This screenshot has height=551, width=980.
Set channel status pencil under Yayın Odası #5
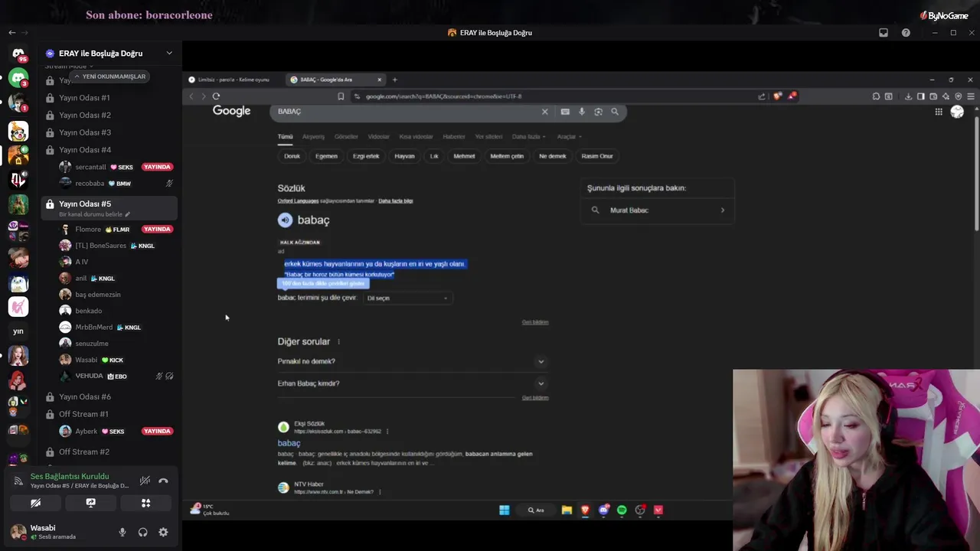point(128,214)
